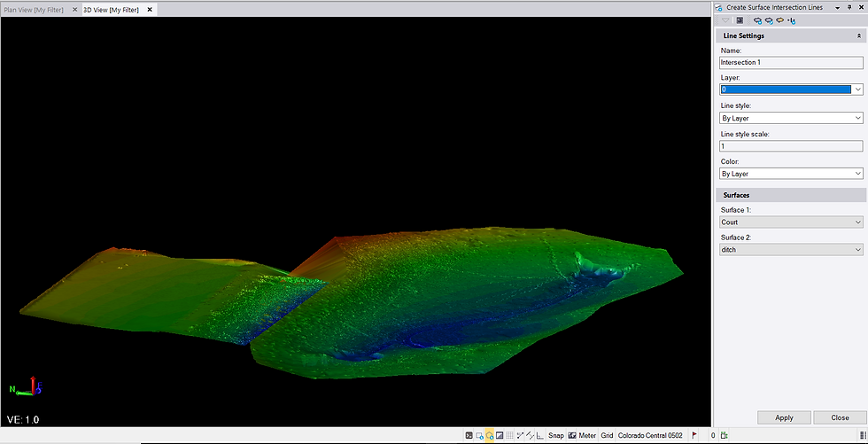This screenshot has height=444, width=868.
Task: Toggle the highlighted yellow status bar icon
Action: [x=489, y=436]
